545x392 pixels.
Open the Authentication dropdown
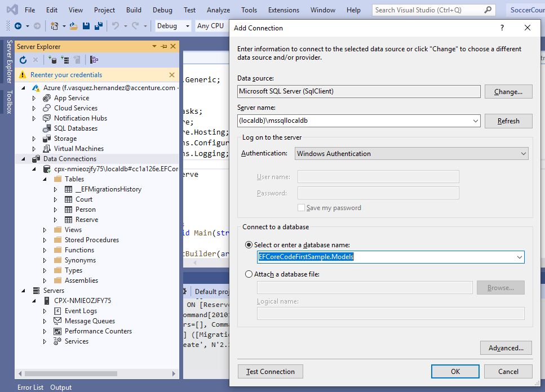523,153
